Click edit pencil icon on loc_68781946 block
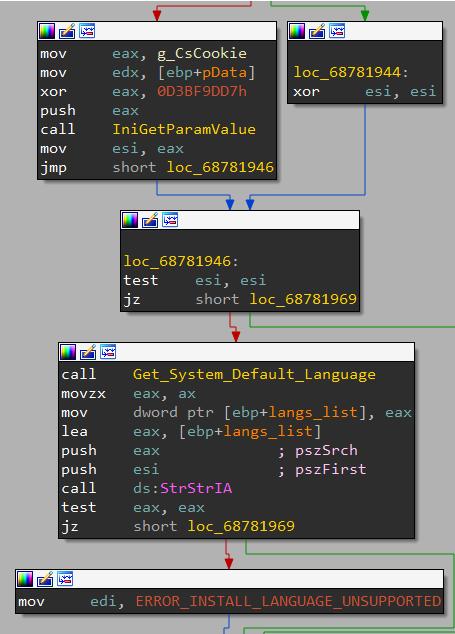The height and width of the screenshot is (634, 455). tap(150, 220)
